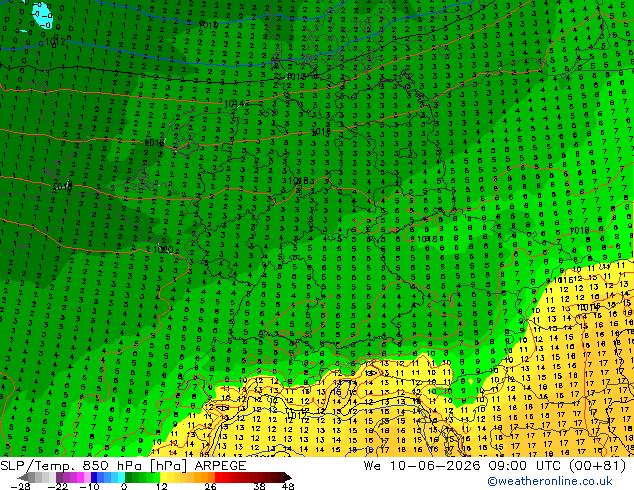Click the "48" color scale label

pos(288,486)
